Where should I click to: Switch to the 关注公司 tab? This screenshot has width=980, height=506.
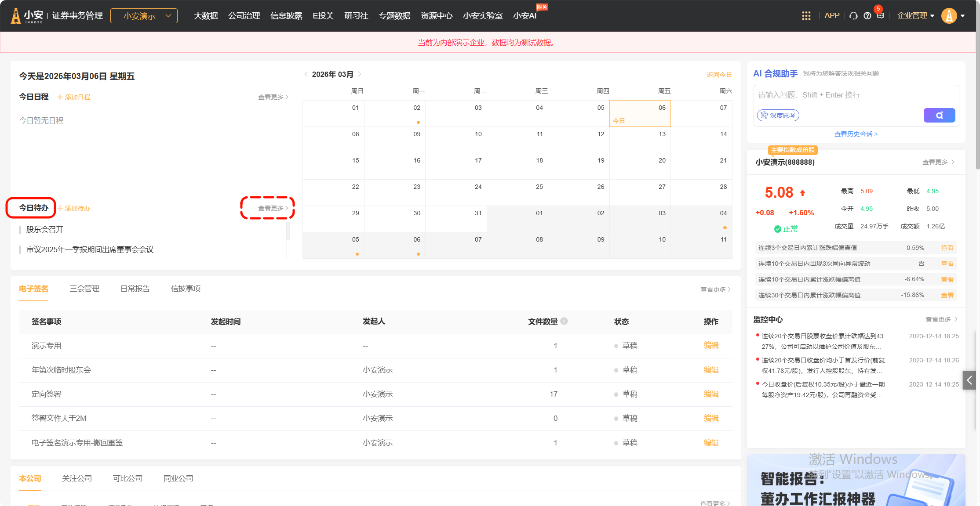pos(77,478)
